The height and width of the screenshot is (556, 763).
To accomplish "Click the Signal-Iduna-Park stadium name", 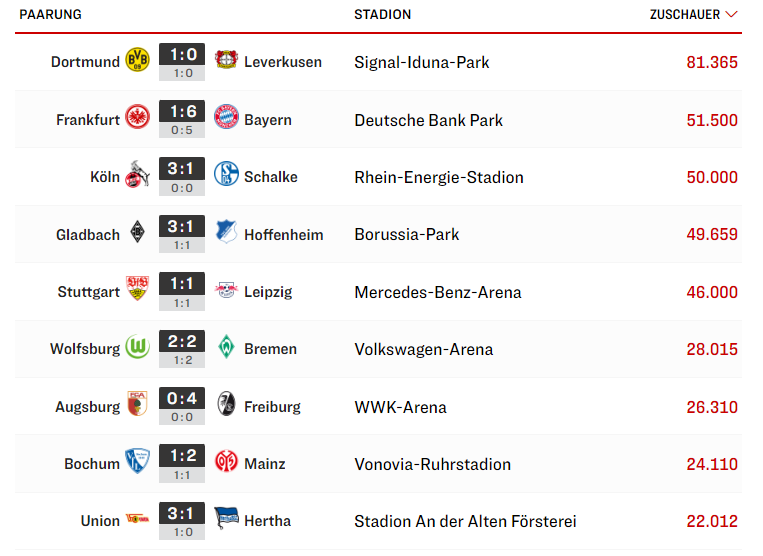I will (422, 62).
